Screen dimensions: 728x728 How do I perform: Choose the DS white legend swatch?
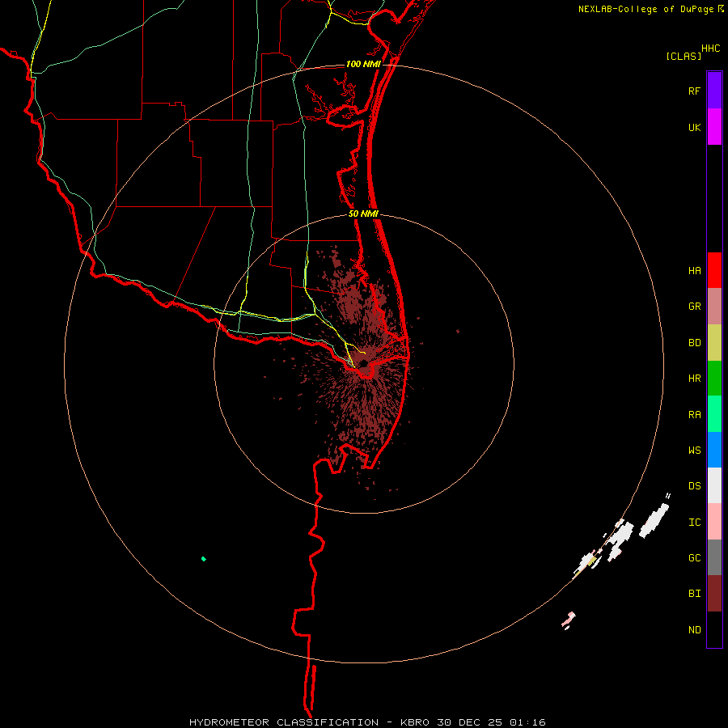714,485
